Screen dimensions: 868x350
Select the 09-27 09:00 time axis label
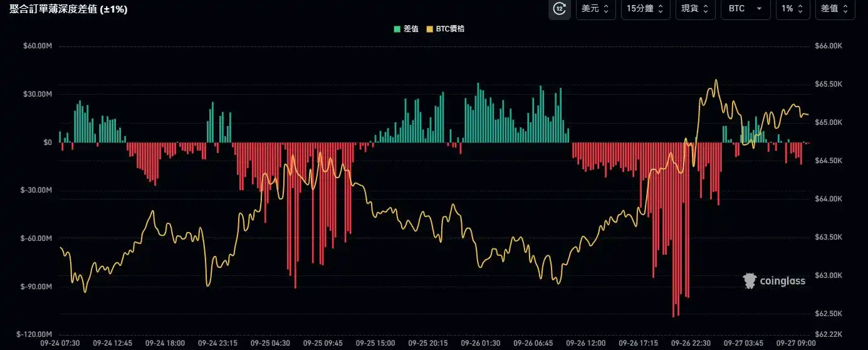click(792, 343)
